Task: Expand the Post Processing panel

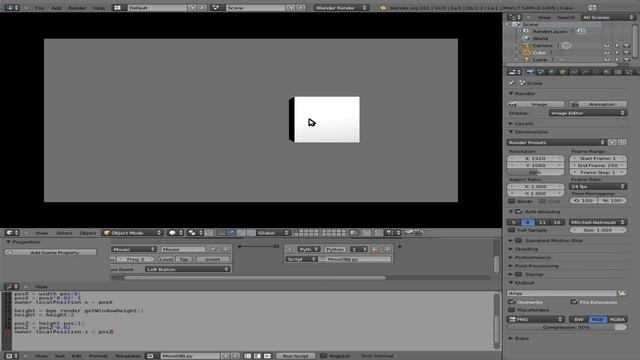Action: 536,266
